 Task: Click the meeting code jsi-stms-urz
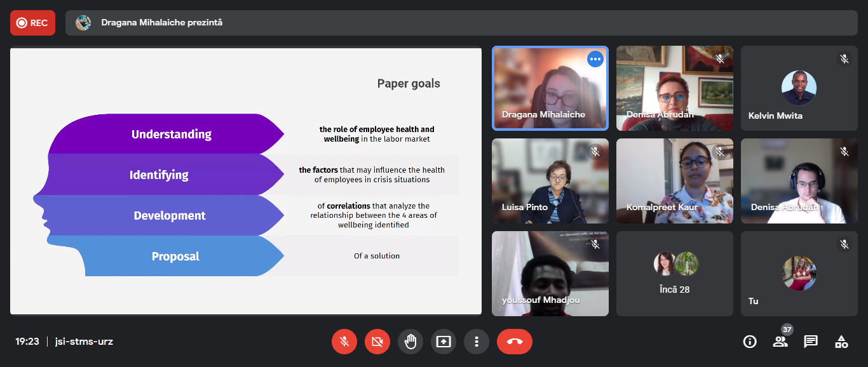coord(85,342)
